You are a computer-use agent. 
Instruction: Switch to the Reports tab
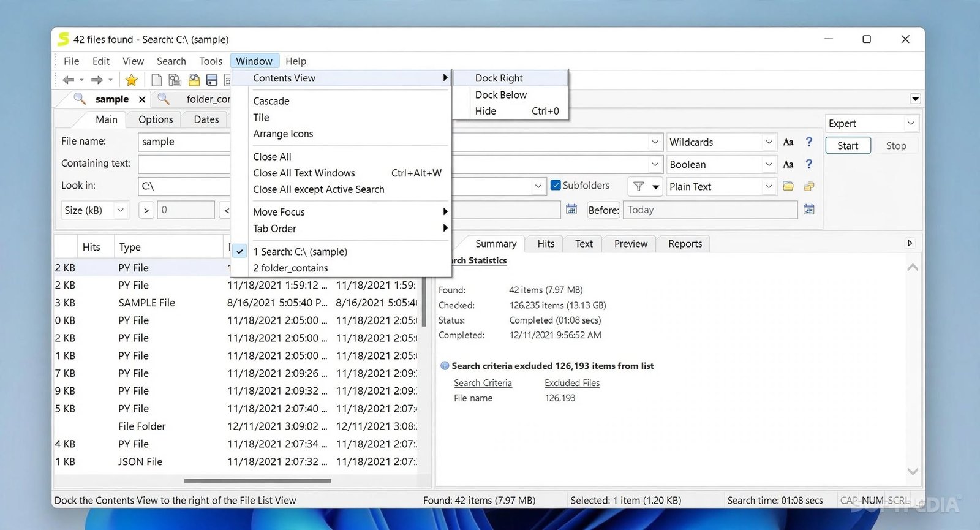click(685, 244)
